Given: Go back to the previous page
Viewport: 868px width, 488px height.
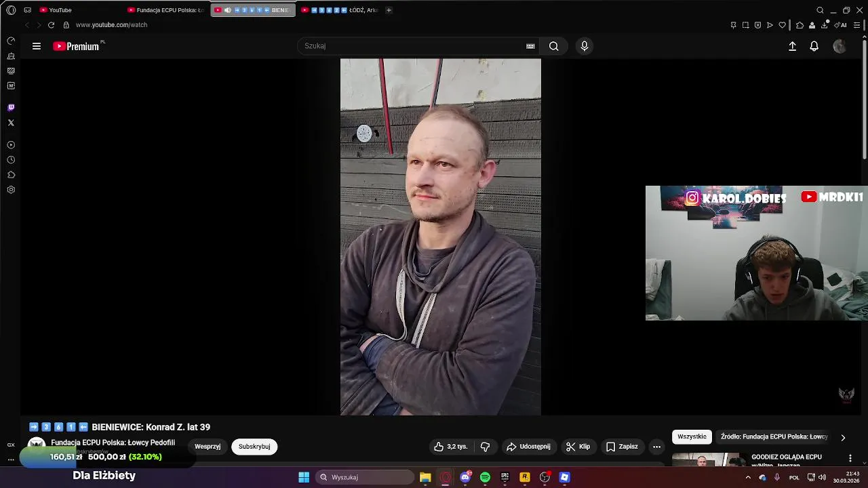Looking at the screenshot, I should click(x=27, y=25).
